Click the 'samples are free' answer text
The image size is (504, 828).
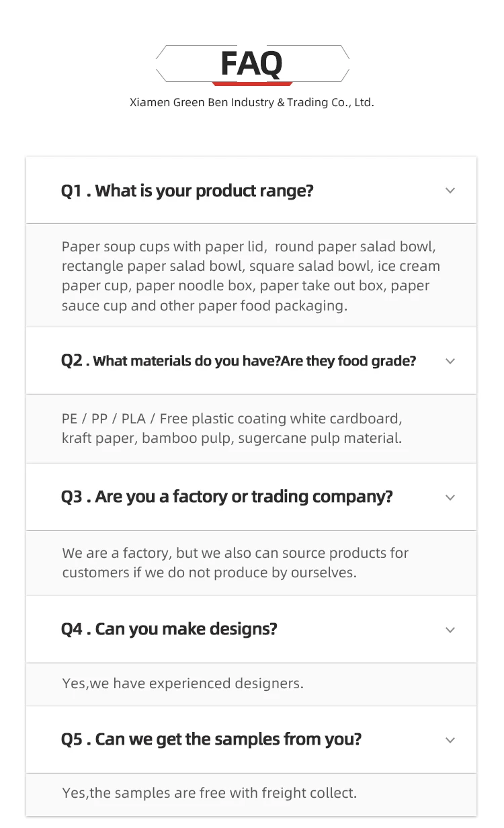click(x=209, y=793)
